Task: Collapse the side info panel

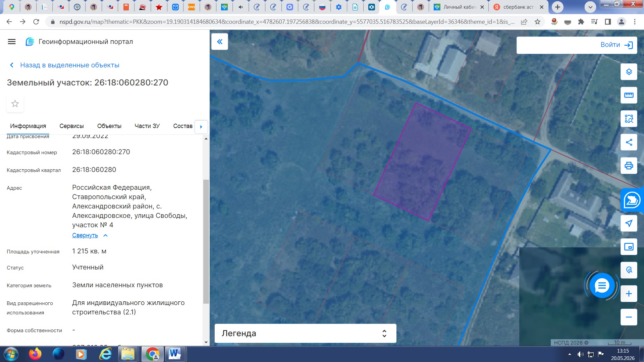Action: tap(220, 42)
